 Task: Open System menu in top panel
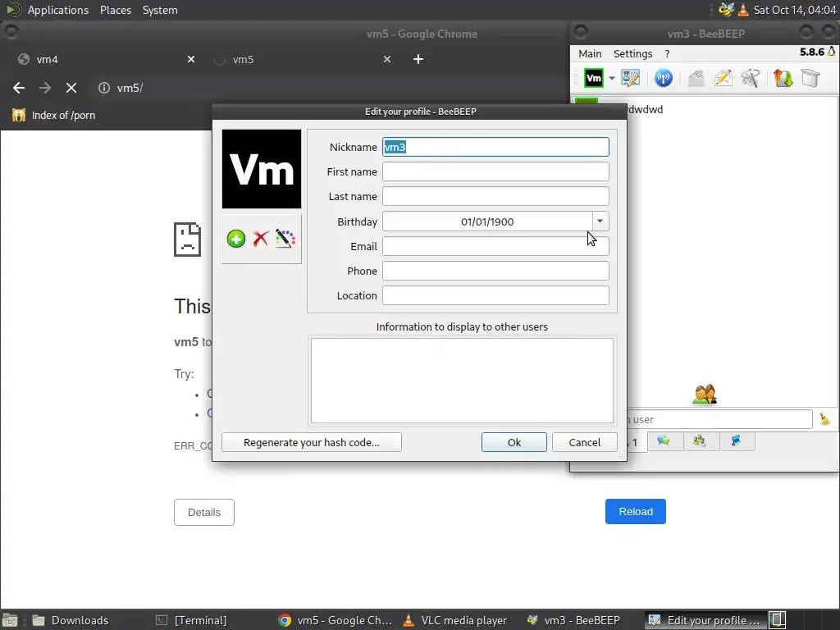[160, 10]
